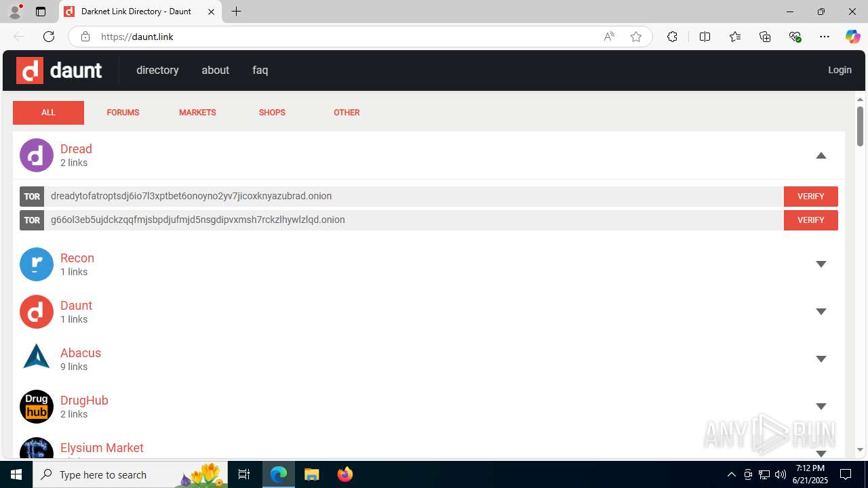868x488 pixels.
Task: Open the volume control in system tray
Action: click(x=780, y=474)
